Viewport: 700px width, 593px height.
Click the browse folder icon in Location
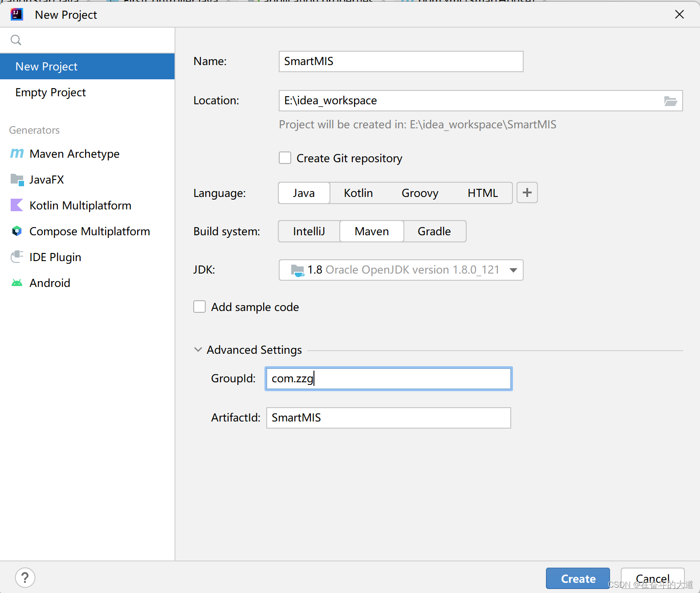[671, 101]
